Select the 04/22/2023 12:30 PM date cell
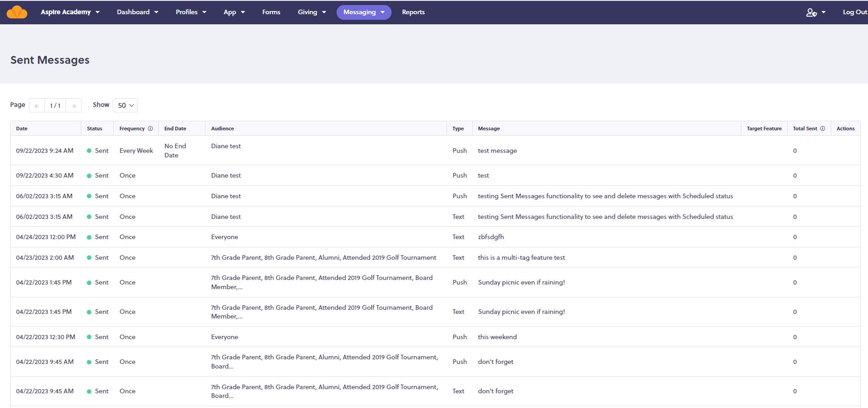 pyautogui.click(x=45, y=337)
